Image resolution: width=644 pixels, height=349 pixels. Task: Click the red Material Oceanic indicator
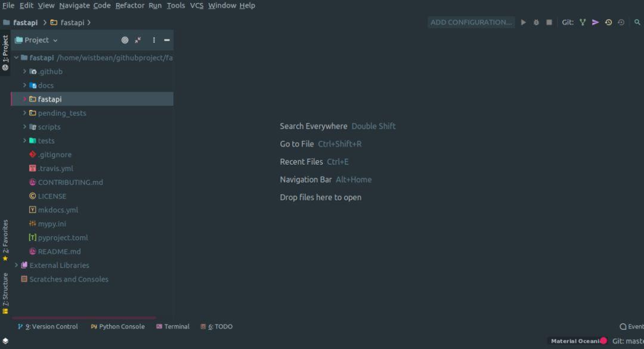[603, 341]
